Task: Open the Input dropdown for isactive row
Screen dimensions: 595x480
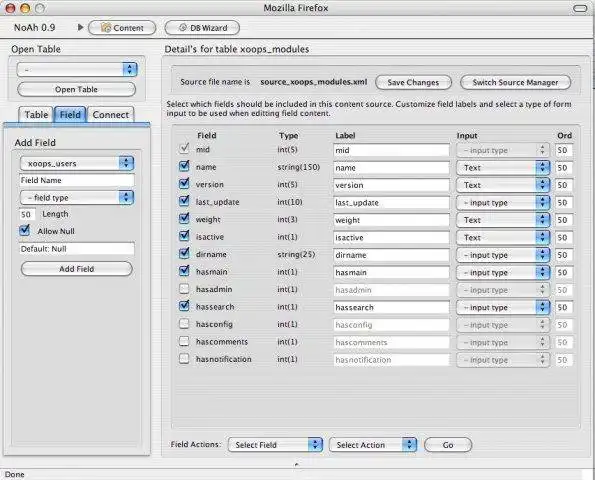Action: pos(502,238)
